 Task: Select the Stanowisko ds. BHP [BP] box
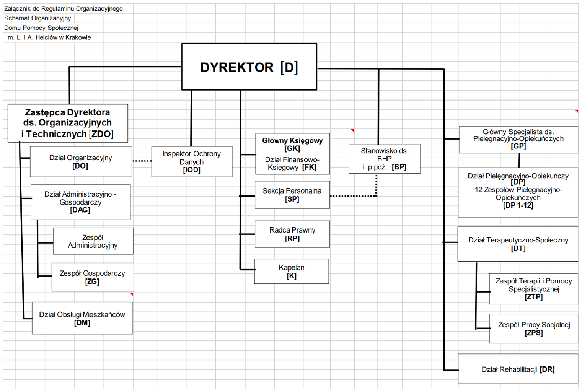384,159
